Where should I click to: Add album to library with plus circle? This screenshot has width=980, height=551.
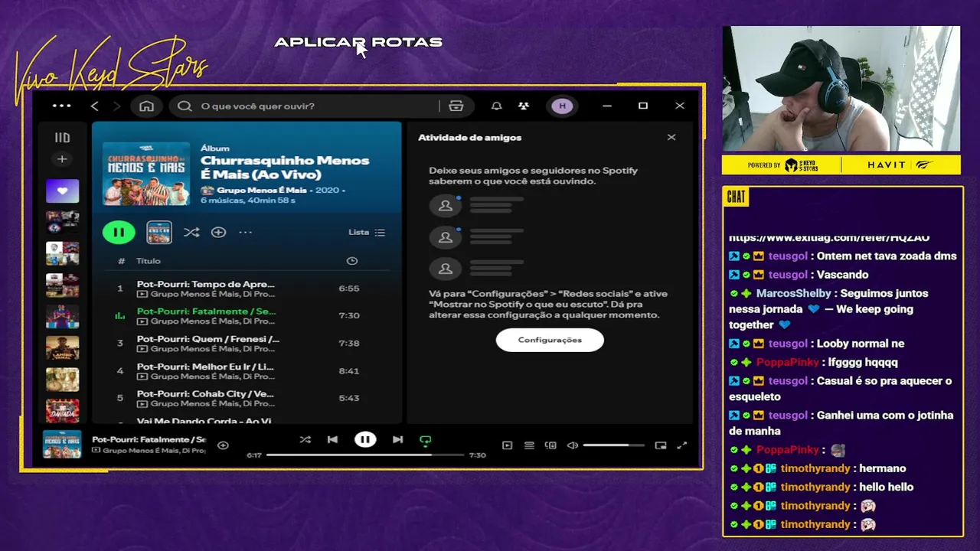218,232
